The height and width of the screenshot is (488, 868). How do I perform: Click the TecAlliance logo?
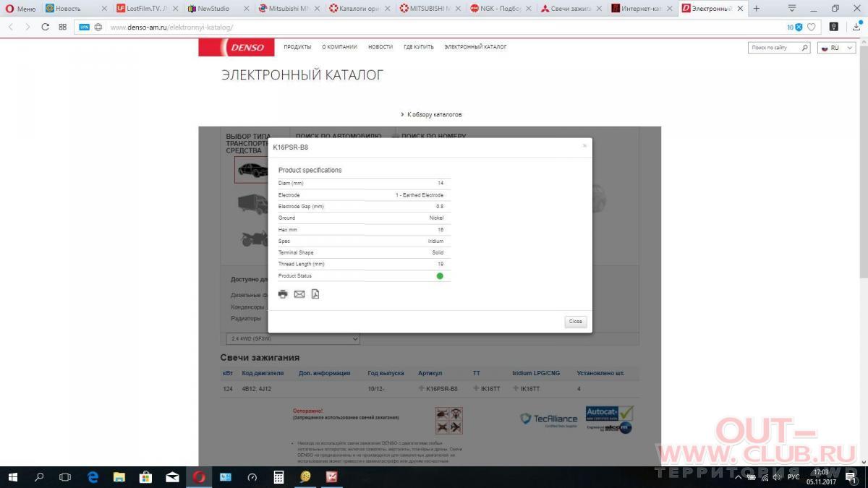[548, 419]
